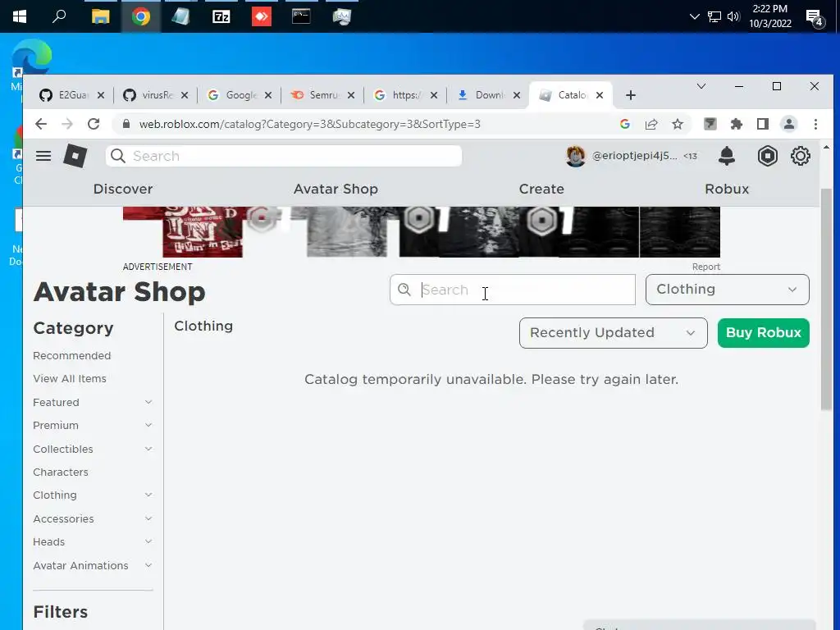
Task: Reload the Roblox catalog page
Action: (94, 125)
